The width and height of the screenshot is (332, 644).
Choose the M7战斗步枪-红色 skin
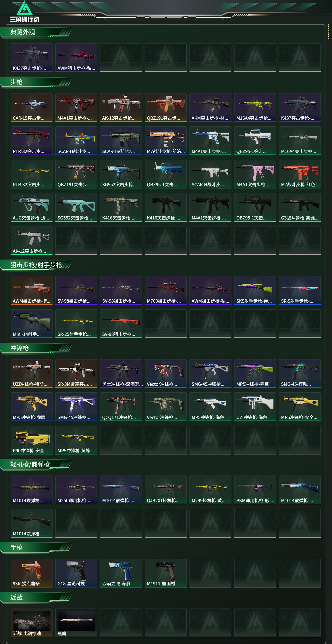(299, 174)
